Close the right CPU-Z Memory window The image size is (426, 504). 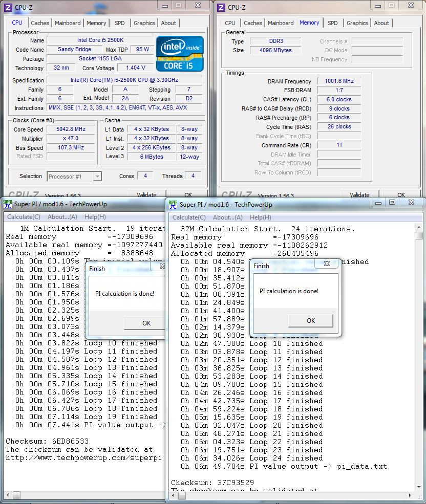click(x=411, y=6)
